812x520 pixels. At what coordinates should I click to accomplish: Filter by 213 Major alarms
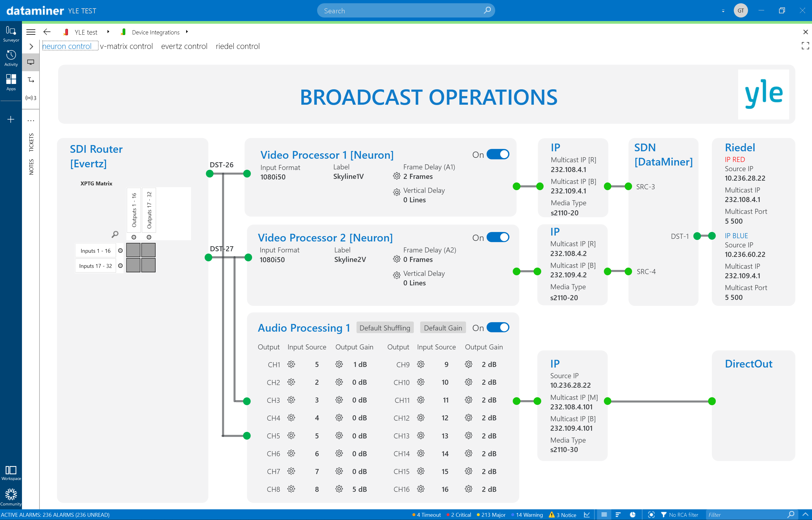[x=491, y=515]
